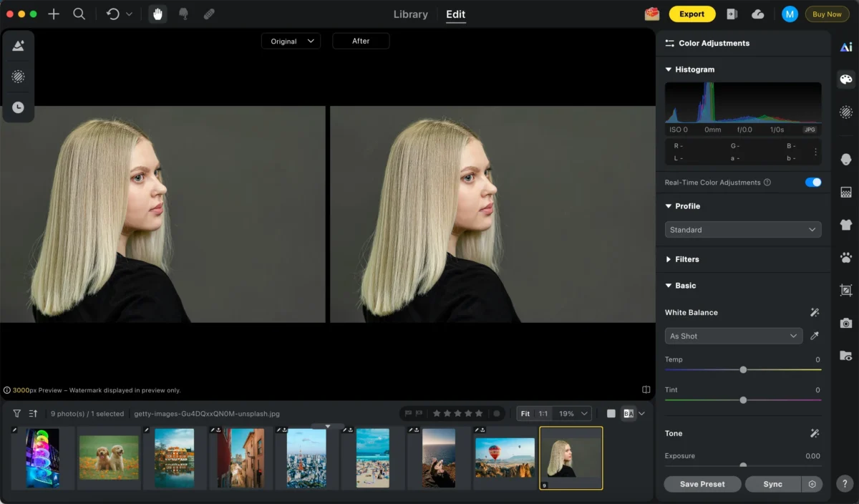Open the Profile Standard dropdown
This screenshot has width=859, height=504.
(742, 230)
